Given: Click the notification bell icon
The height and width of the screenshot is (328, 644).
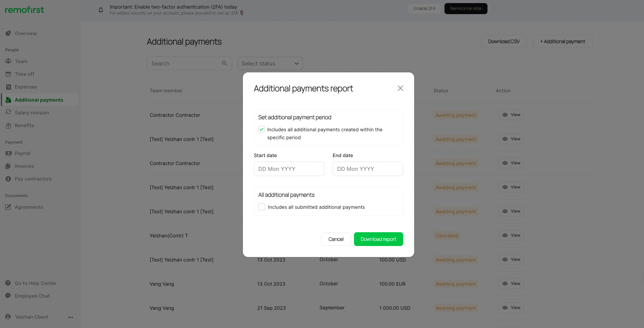Looking at the screenshot, I should coord(101,10).
